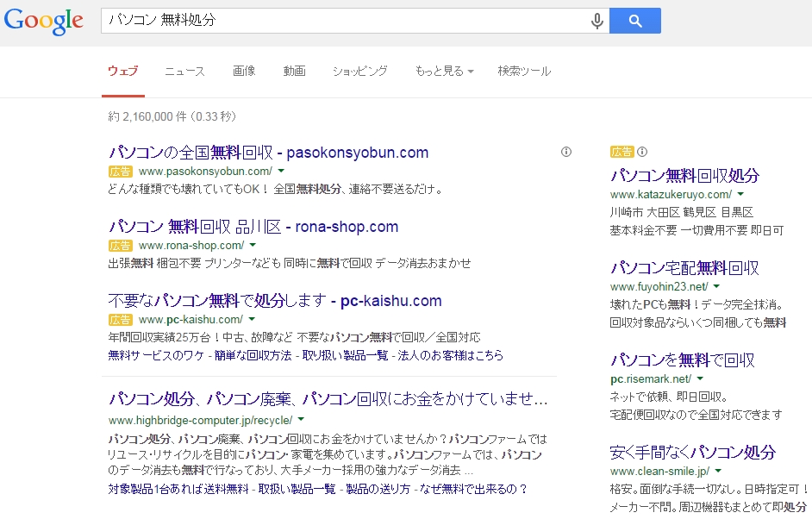This screenshot has height=519, width=812.
Task: Open パソコン宅配無料回収 sidebar ad link
Action: point(684,267)
